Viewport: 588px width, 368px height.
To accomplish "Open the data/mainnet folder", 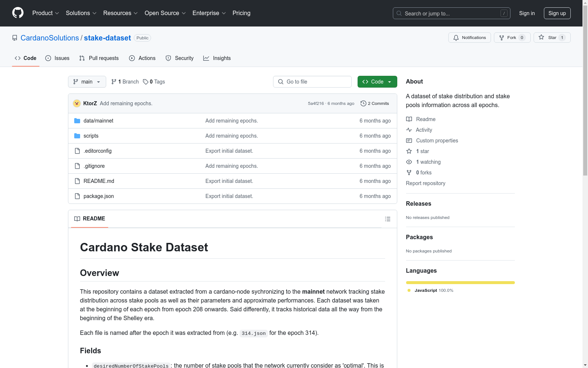I will 98,121.
